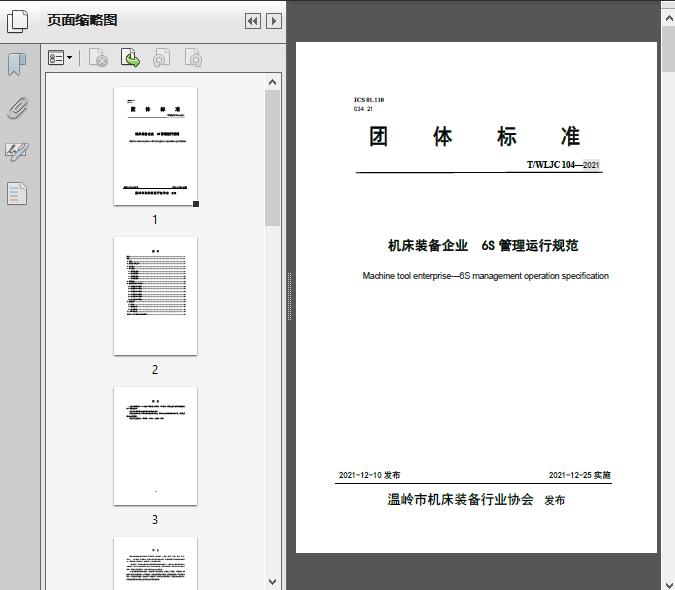675x590 pixels.
Task: Select the partially visible page 4 thumbnail
Action: [x=155, y=563]
